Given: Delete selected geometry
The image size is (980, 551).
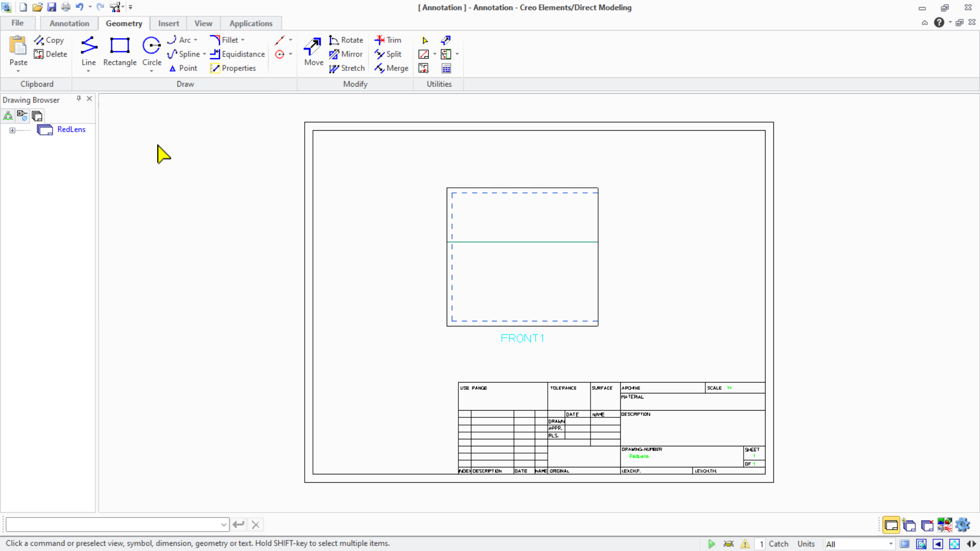Looking at the screenshot, I should pyautogui.click(x=50, y=54).
